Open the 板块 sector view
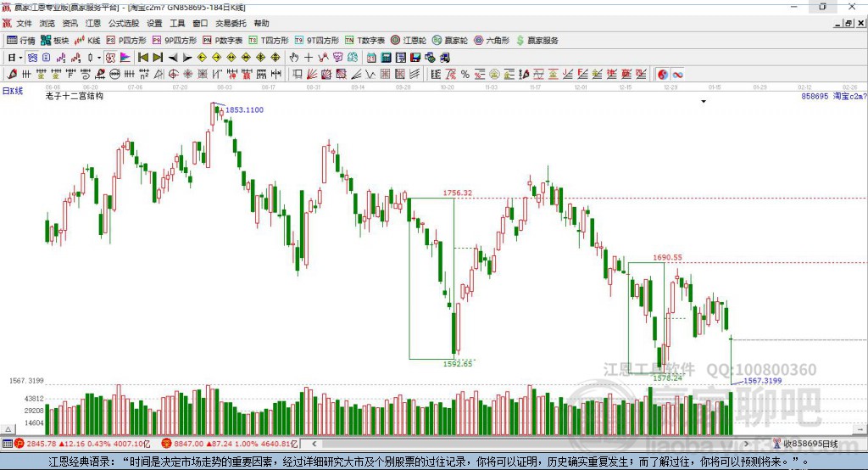 54,41
